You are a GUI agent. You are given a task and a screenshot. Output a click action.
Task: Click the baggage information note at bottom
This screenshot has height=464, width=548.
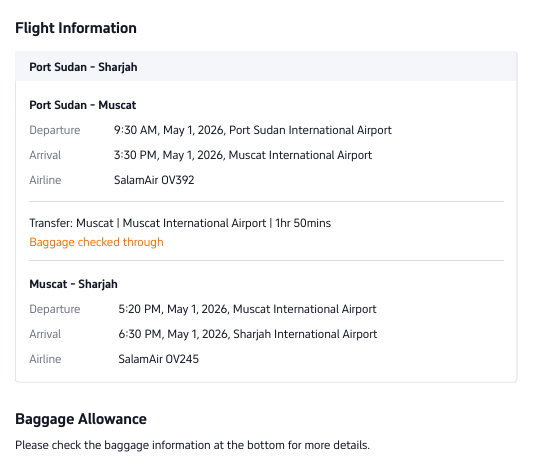[x=193, y=445]
